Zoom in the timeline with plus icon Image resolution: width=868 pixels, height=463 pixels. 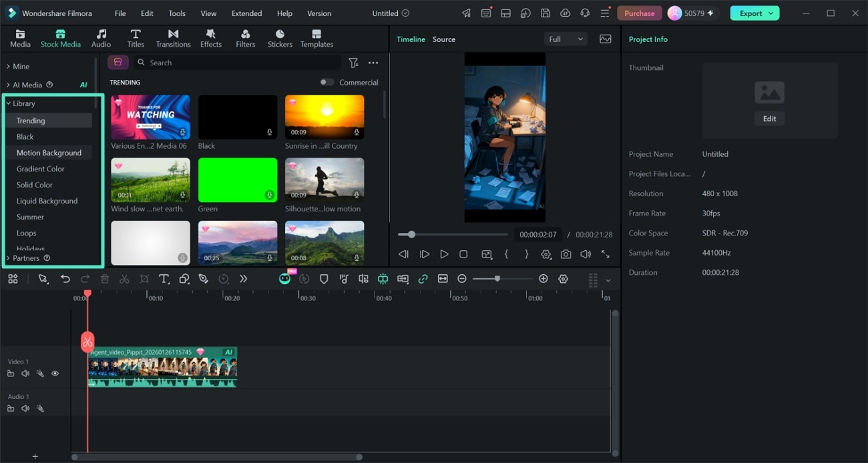pos(544,279)
